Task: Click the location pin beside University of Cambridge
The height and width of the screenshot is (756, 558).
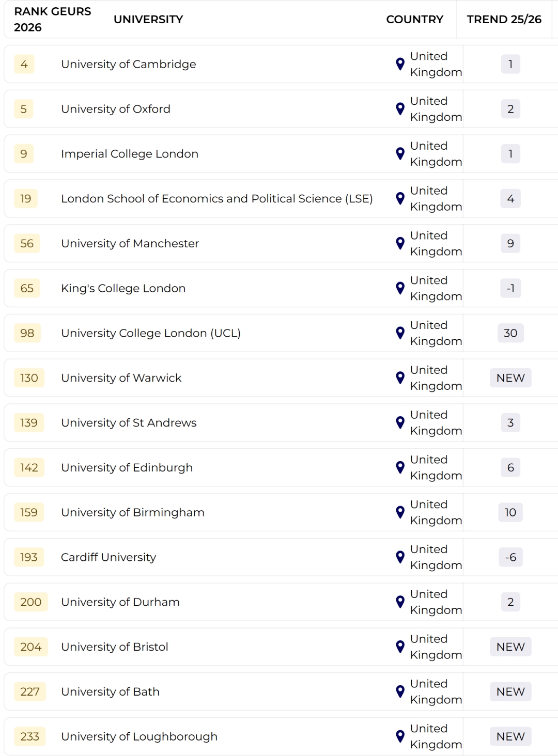Action: pyautogui.click(x=400, y=64)
